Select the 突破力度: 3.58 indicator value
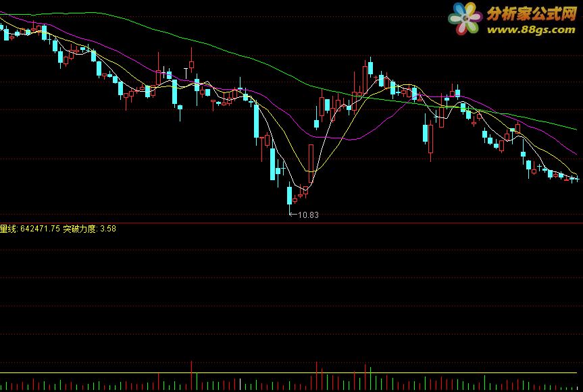 [89, 229]
